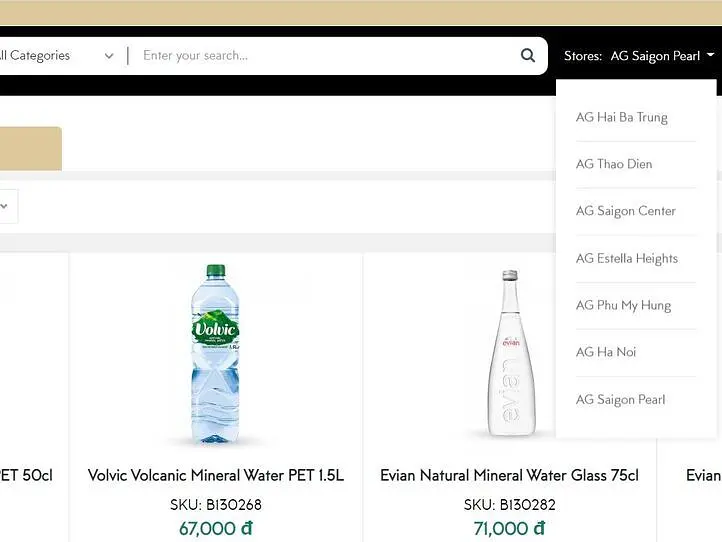Image resolution: width=722 pixels, height=542 pixels.
Task: Choose AG Estella Heights store
Action: point(627,258)
